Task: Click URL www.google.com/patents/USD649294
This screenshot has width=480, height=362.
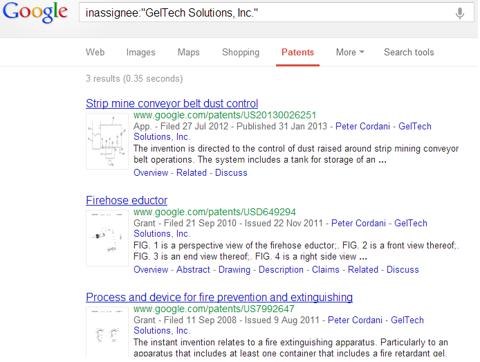Action: click(215, 212)
